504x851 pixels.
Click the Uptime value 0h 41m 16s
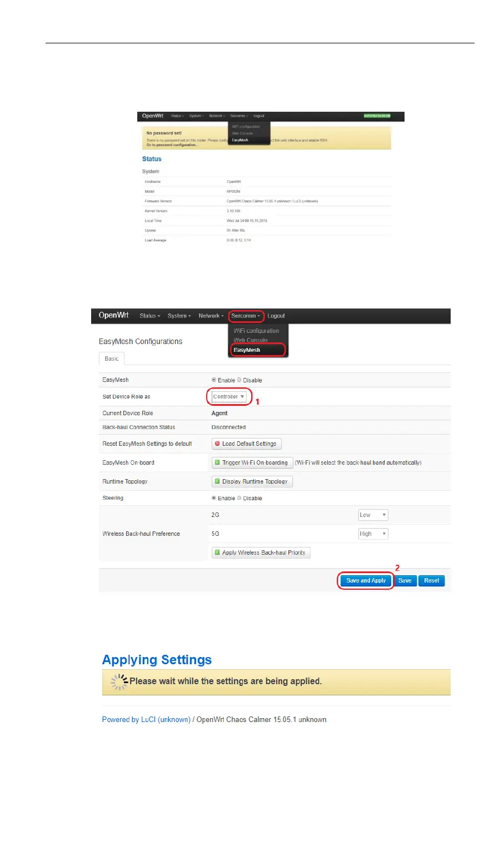tap(236, 230)
